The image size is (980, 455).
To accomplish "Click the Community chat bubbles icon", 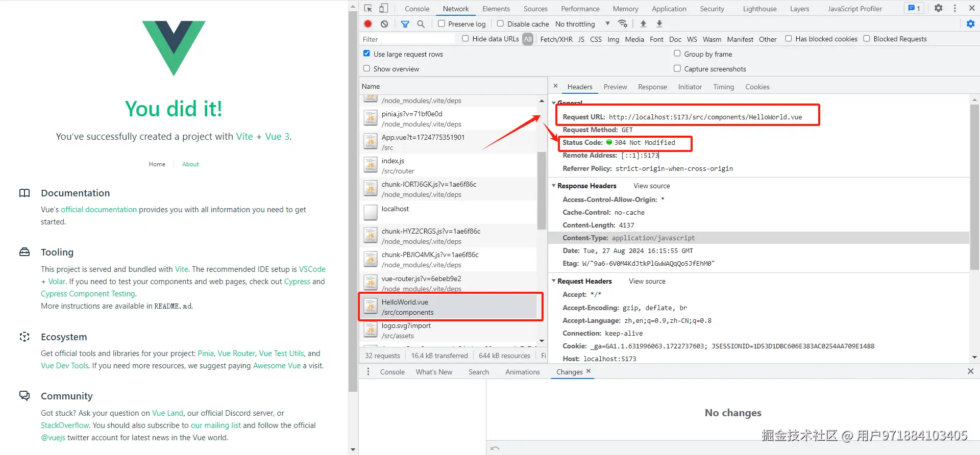I will pyautogui.click(x=24, y=396).
